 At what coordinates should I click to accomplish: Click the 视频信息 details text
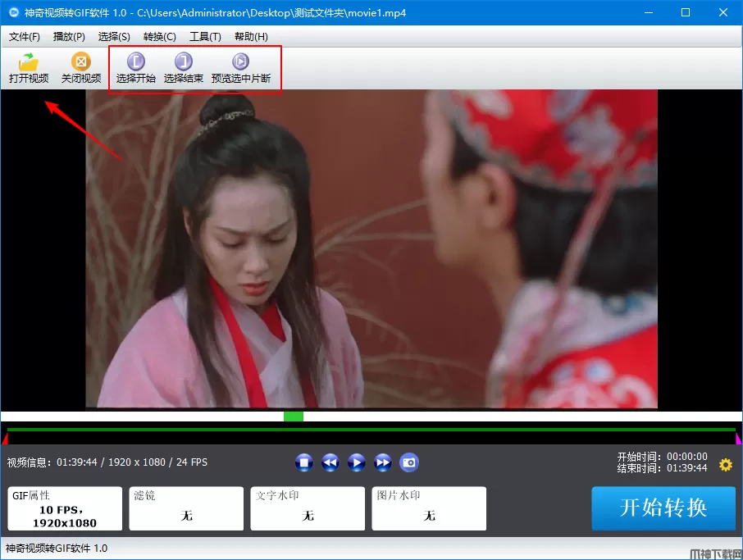coord(107,462)
